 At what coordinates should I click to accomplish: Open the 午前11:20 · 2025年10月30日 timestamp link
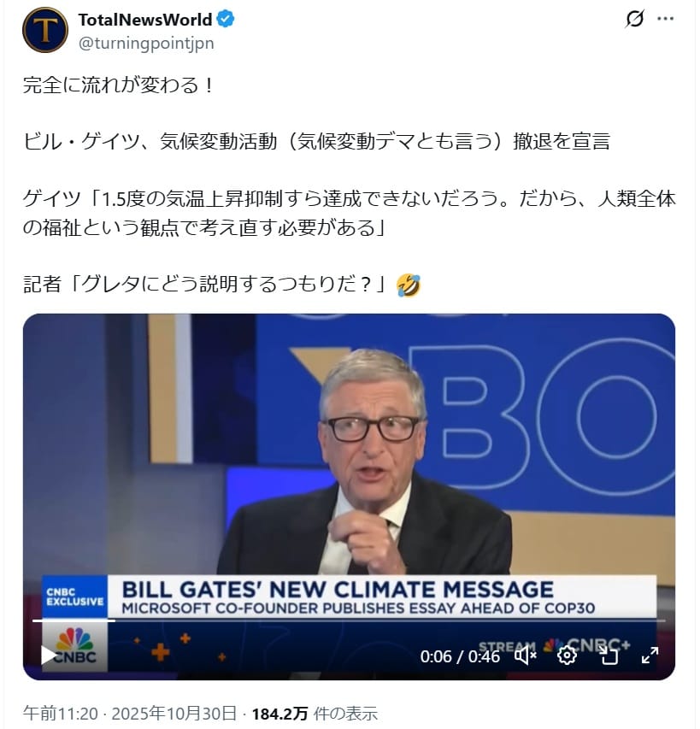point(130,714)
